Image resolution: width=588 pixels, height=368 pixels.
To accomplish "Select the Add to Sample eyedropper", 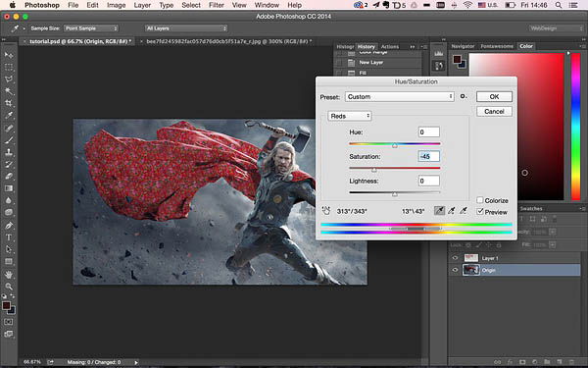I will point(452,211).
